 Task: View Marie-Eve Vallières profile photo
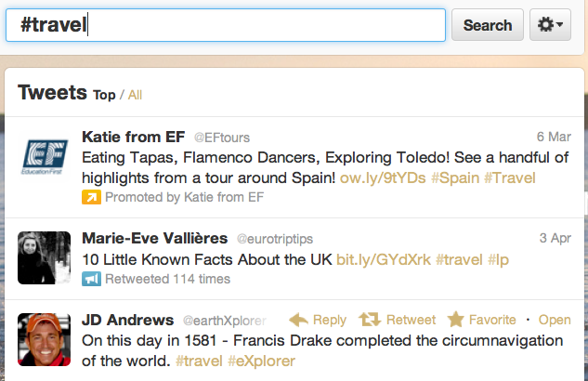[45, 257]
